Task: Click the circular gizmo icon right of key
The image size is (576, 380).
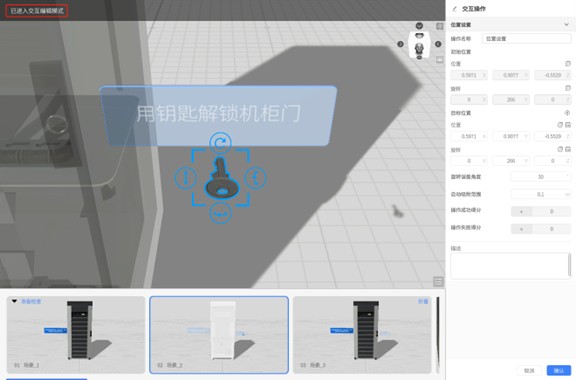Action: coord(255,178)
